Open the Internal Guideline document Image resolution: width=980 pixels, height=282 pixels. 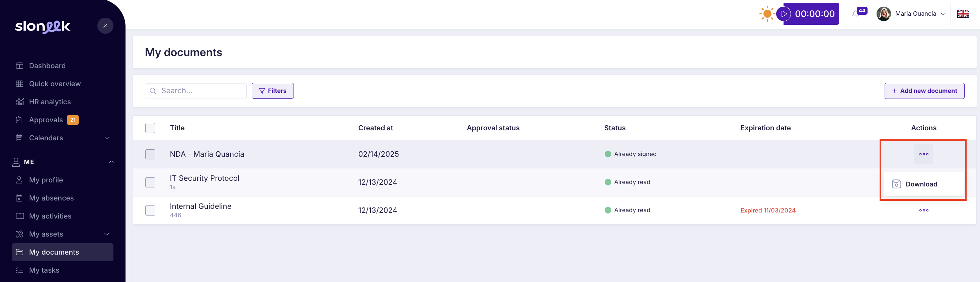200,206
